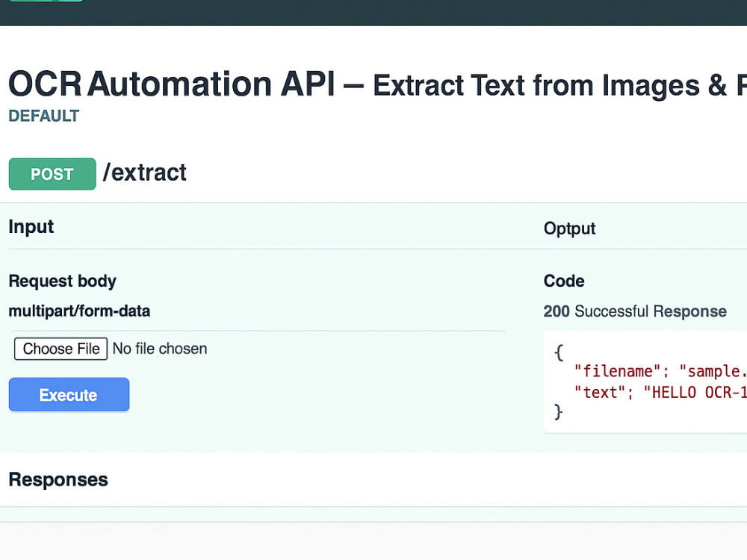This screenshot has width=747, height=560.
Task: Click the Optput column heading
Action: tap(569, 228)
